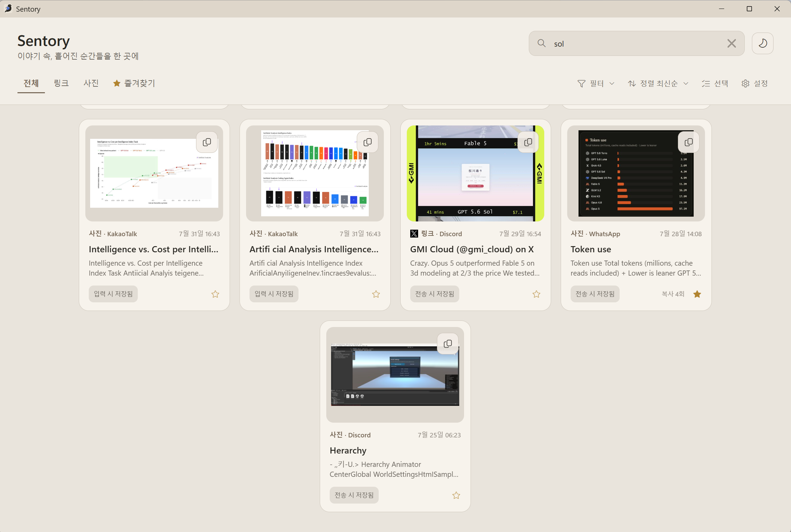This screenshot has width=791, height=532.
Task: Click 입력 시 저장됨 tag on Artificial Analysis card
Action: tap(274, 294)
